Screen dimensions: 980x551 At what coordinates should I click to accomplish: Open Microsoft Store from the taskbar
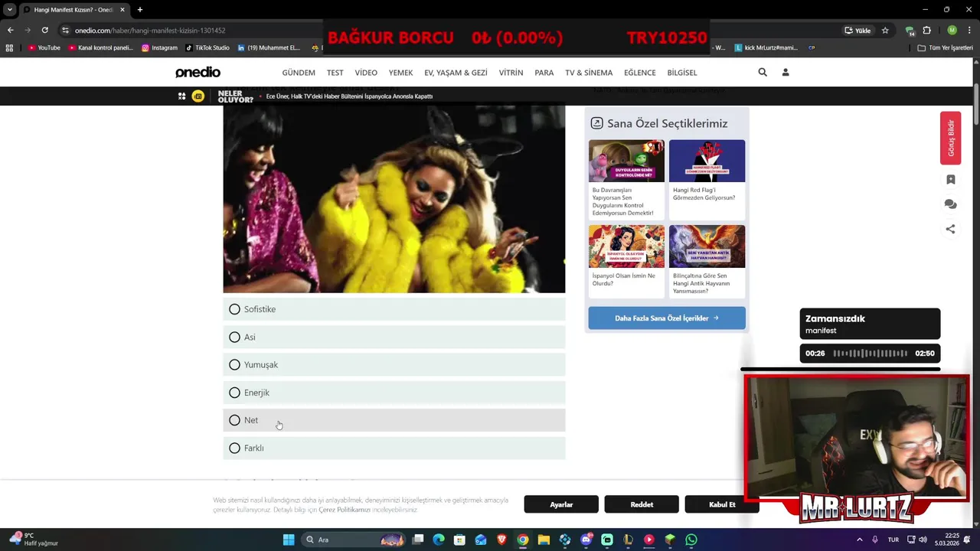pos(459,540)
